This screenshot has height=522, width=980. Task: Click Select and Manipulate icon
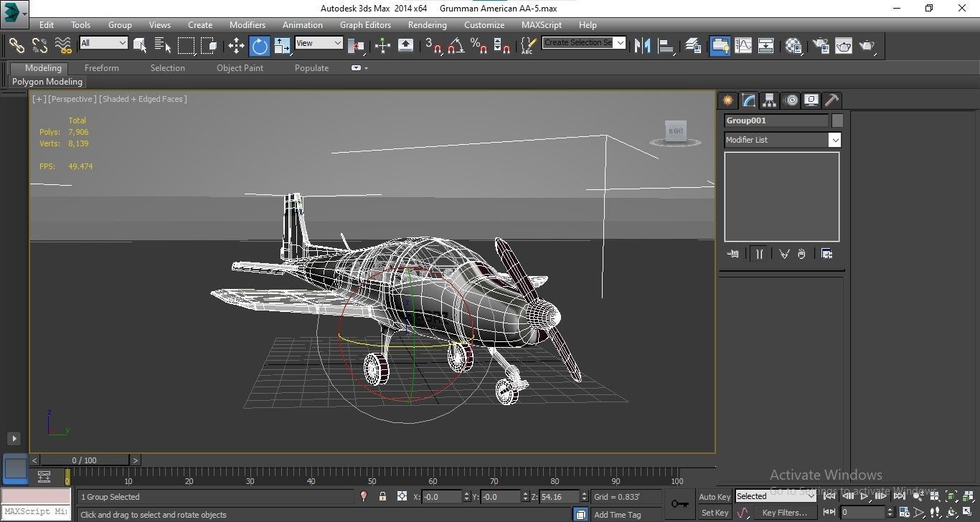pos(382,46)
